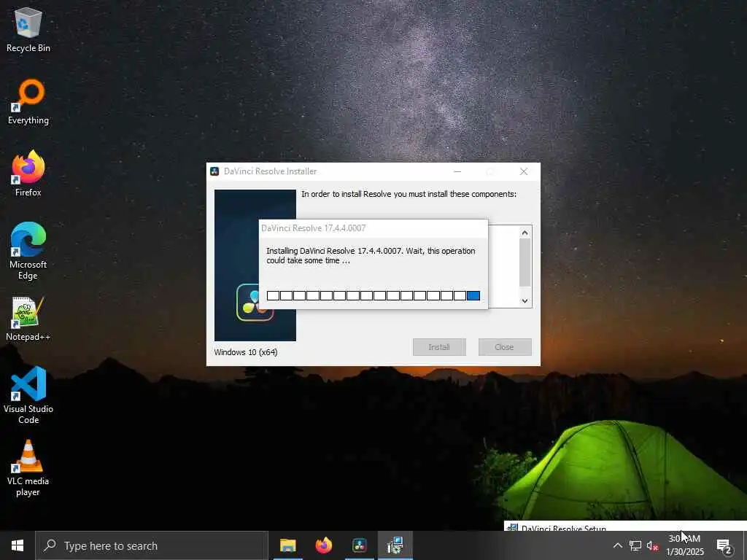Minimize the DaVinci Resolve Installer window
Viewport: 747px width, 560px height.
457,171
